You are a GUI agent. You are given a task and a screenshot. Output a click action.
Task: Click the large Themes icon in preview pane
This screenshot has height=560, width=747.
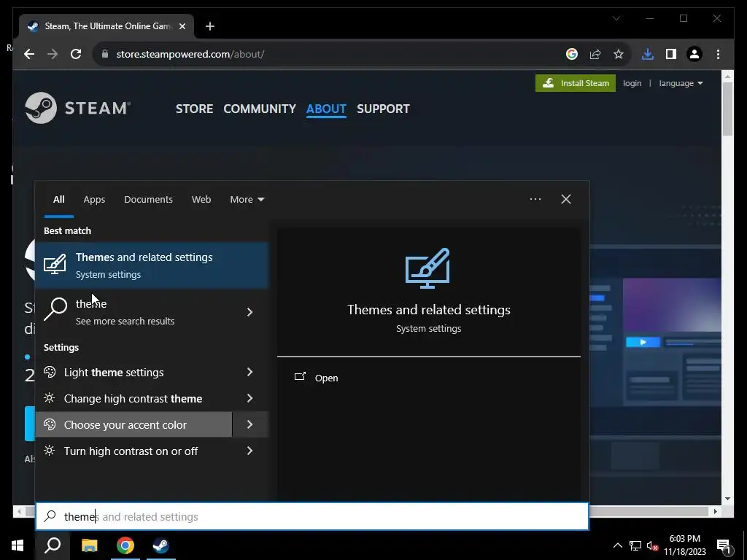click(427, 268)
